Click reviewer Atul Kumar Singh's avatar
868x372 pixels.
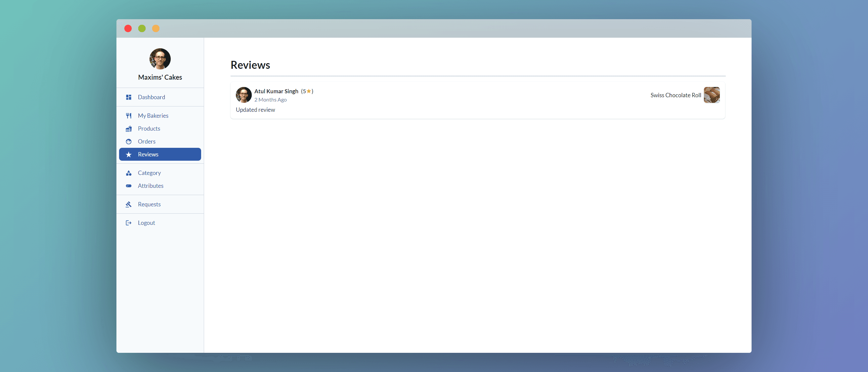pyautogui.click(x=243, y=95)
